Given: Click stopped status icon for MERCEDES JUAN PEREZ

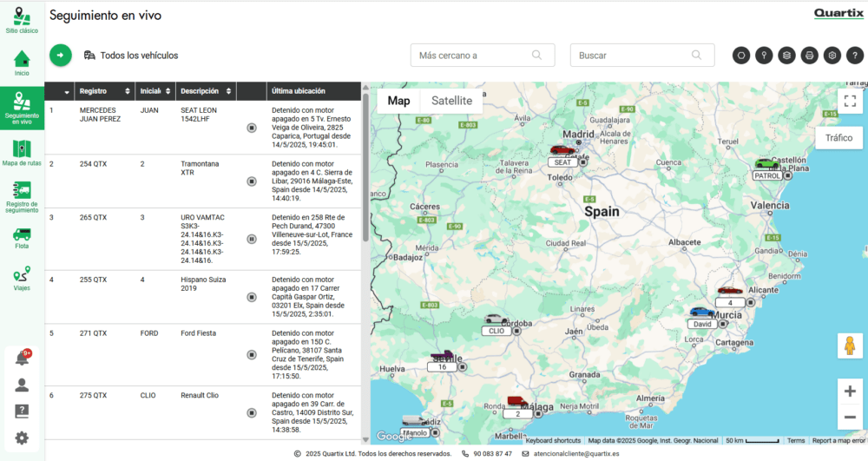Looking at the screenshot, I should (x=252, y=128).
